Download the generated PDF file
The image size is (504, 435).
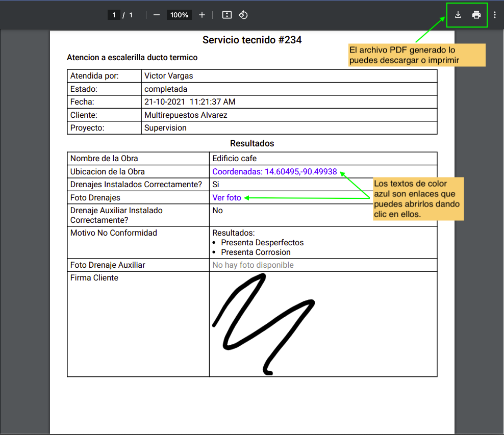coord(457,15)
